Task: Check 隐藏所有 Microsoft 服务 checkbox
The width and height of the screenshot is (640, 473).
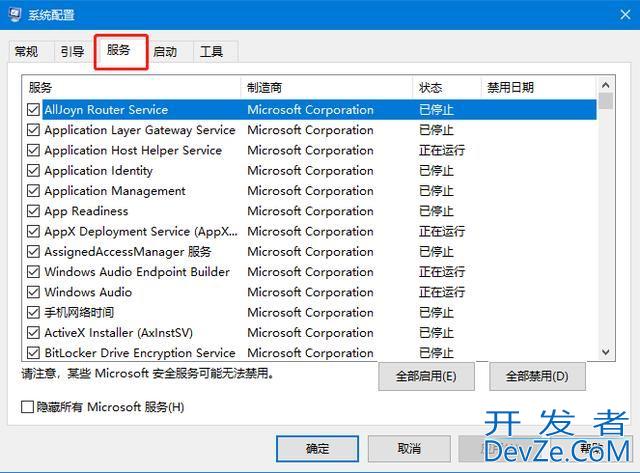Action: tap(27, 407)
